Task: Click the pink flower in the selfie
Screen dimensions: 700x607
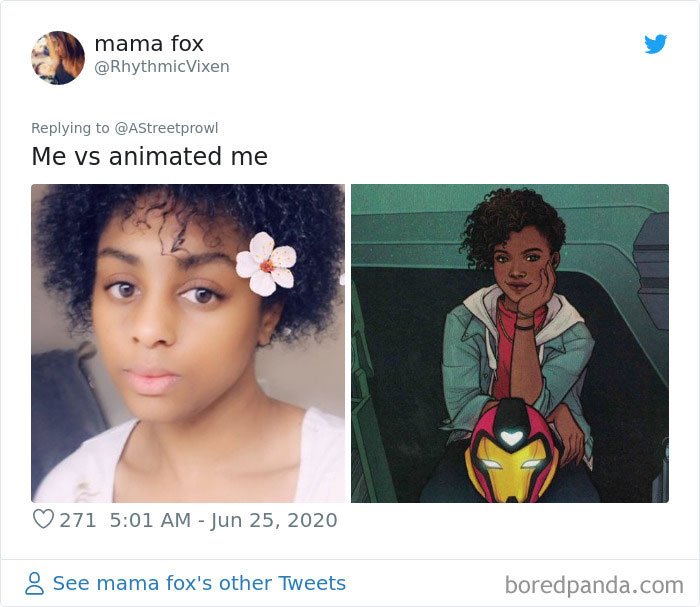Action: pos(265,263)
